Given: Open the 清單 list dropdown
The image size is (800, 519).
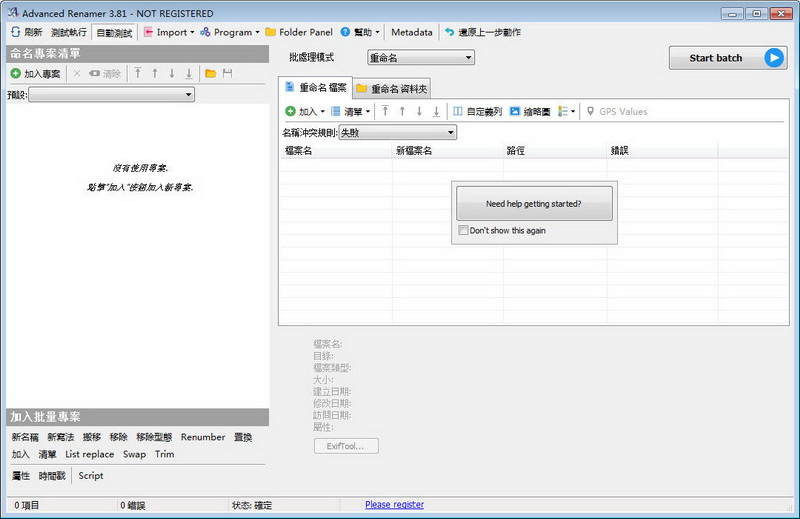Looking at the screenshot, I should click(351, 112).
